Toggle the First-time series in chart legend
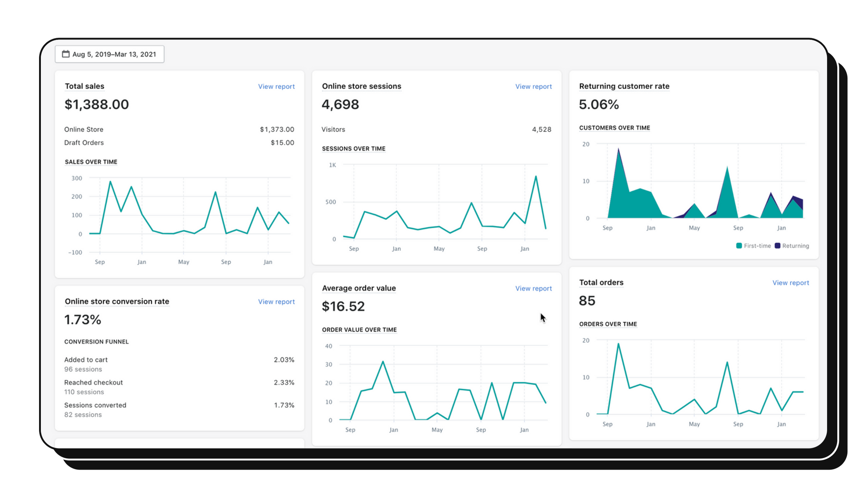The image size is (868, 488). pos(757,246)
